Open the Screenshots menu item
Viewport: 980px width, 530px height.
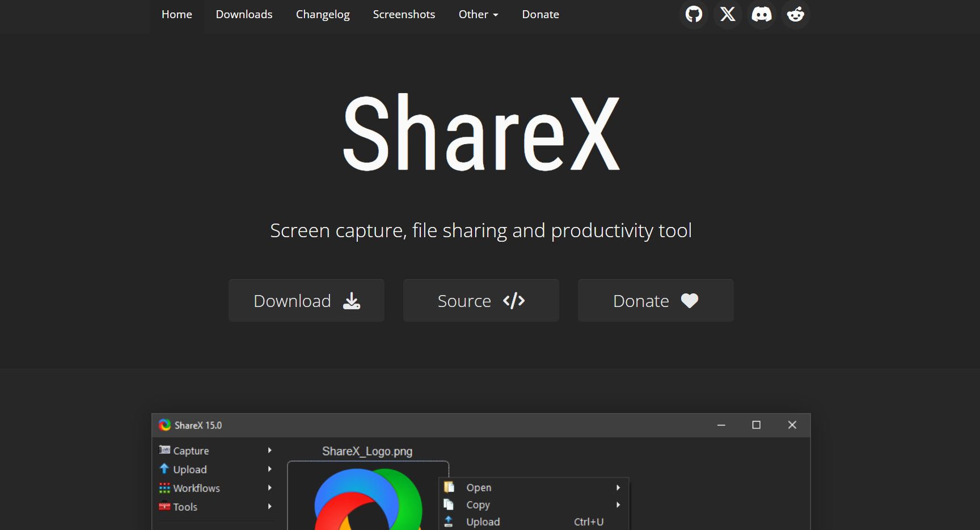click(x=404, y=14)
